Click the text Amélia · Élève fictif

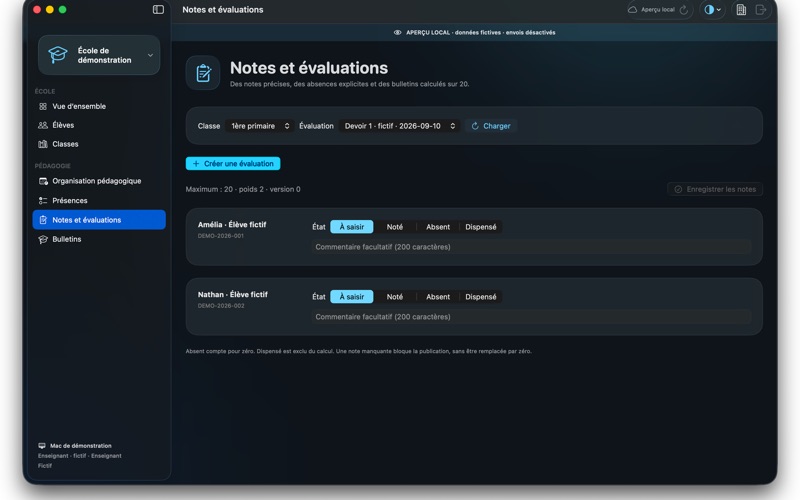[232, 224]
